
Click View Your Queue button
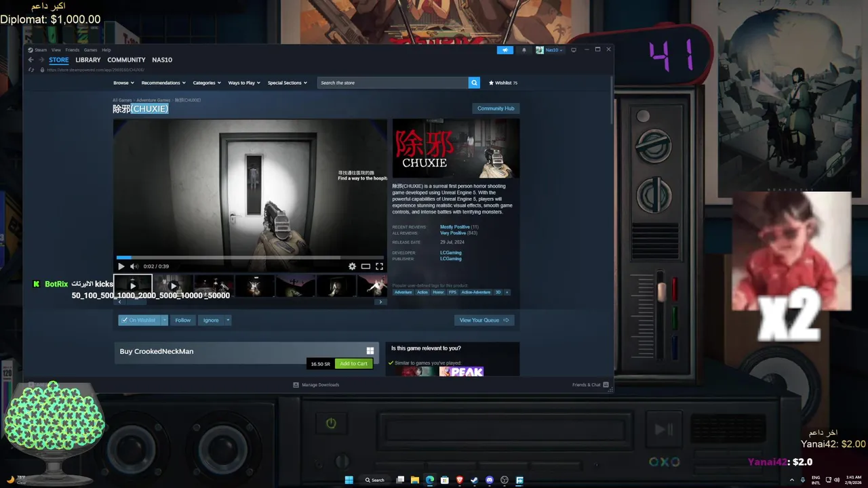484,320
